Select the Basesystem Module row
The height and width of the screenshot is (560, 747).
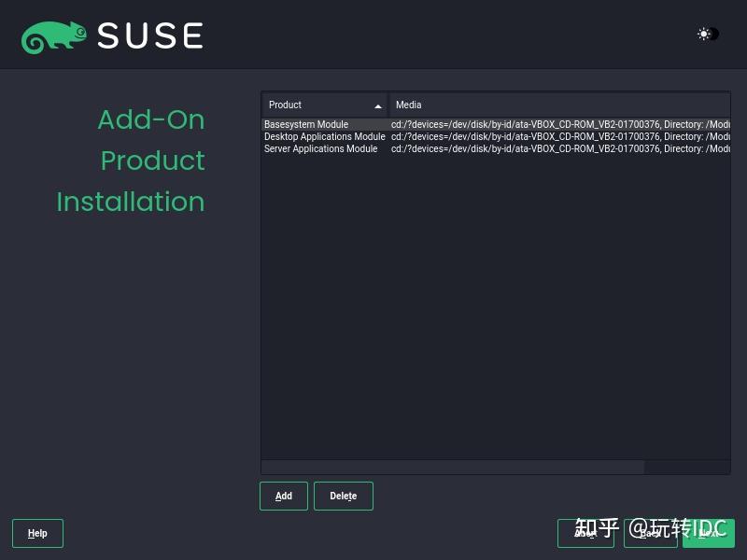322,124
